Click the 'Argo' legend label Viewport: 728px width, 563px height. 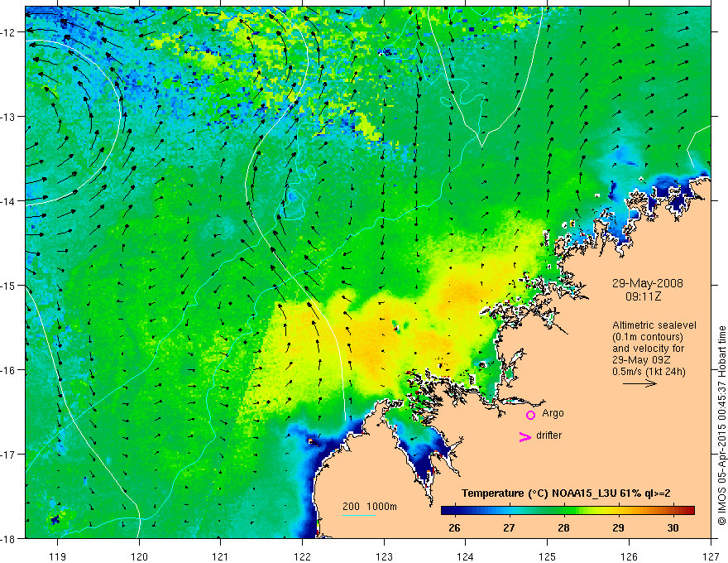[553, 413]
